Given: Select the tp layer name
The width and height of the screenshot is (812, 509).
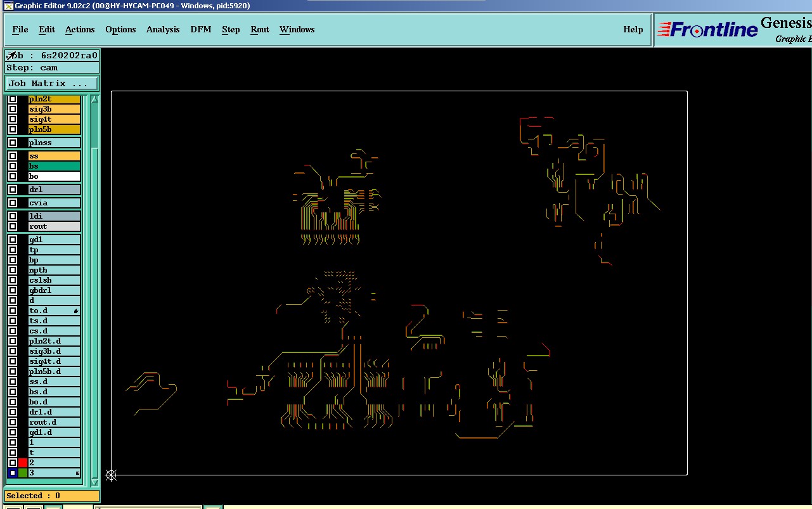Looking at the screenshot, I should click(55, 250).
